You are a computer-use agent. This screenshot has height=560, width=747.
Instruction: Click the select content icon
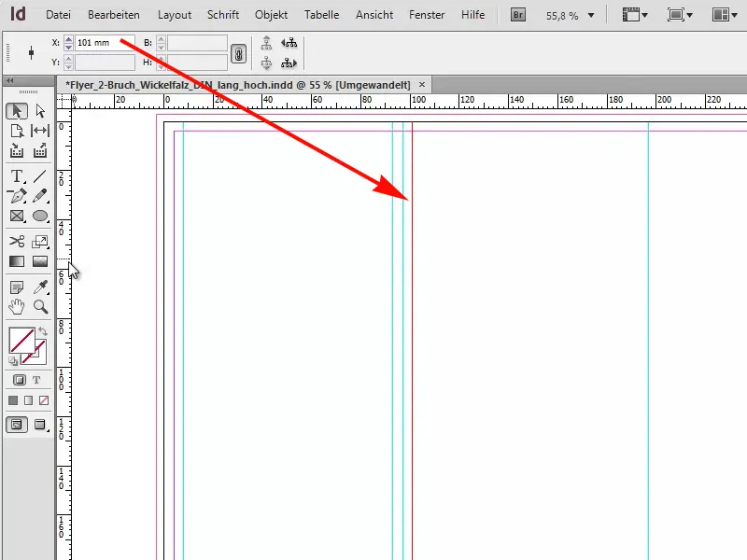pyautogui.click(x=266, y=63)
